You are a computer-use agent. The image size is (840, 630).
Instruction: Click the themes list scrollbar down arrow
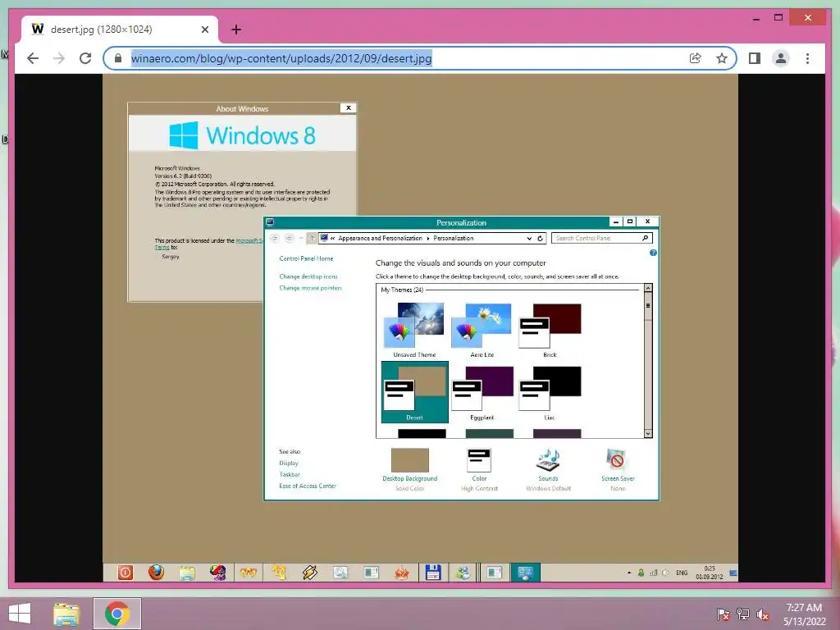(x=648, y=433)
